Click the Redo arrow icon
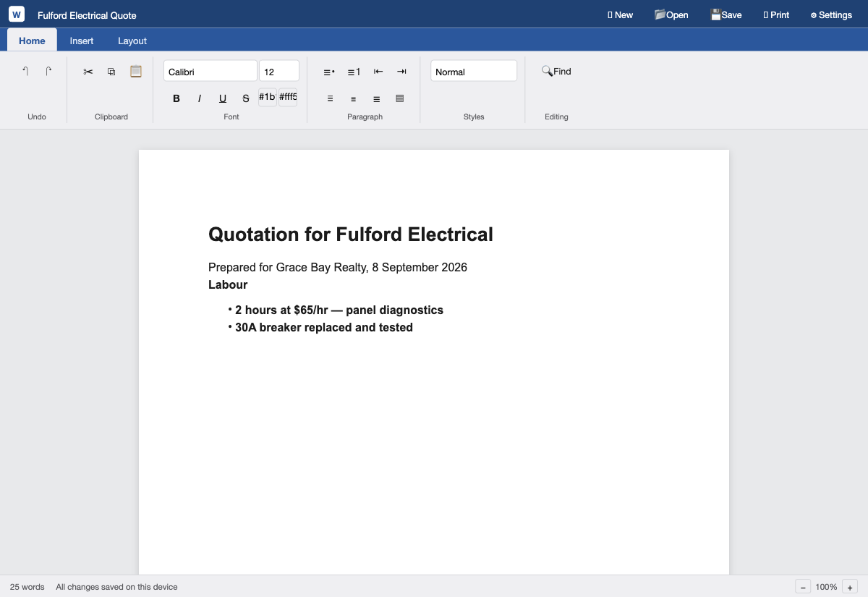This screenshot has height=597, width=868. tap(48, 71)
